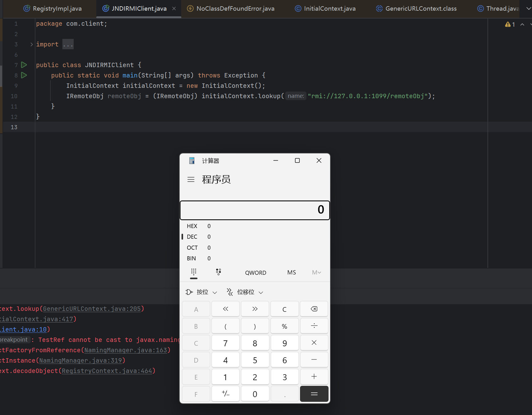532x415 pixels.
Task: Go to previous highlighted problem arrow
Action: [522, 24]
